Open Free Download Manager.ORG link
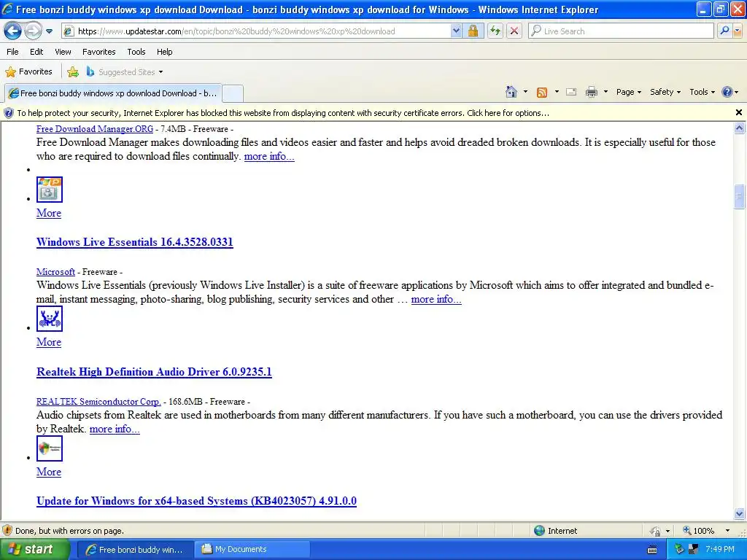Screen dimensions: 747x560 95,129
